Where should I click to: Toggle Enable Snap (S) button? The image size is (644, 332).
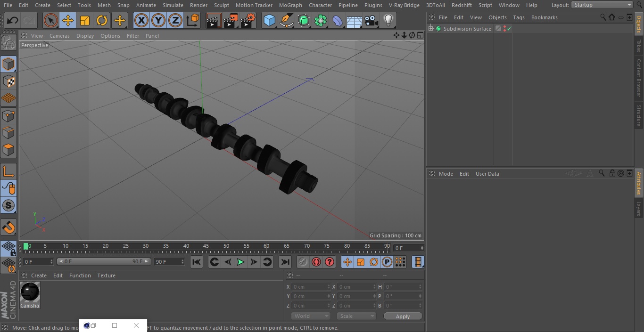pos(8,205)
